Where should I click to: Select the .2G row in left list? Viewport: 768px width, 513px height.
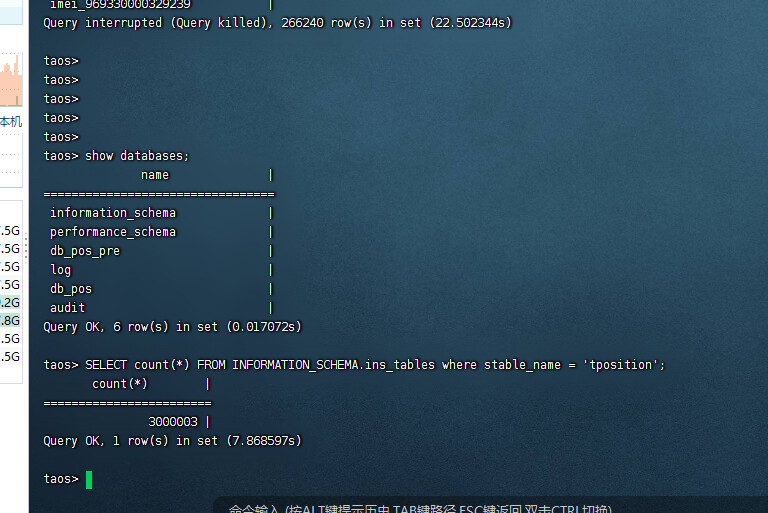(x=10, y=302)
